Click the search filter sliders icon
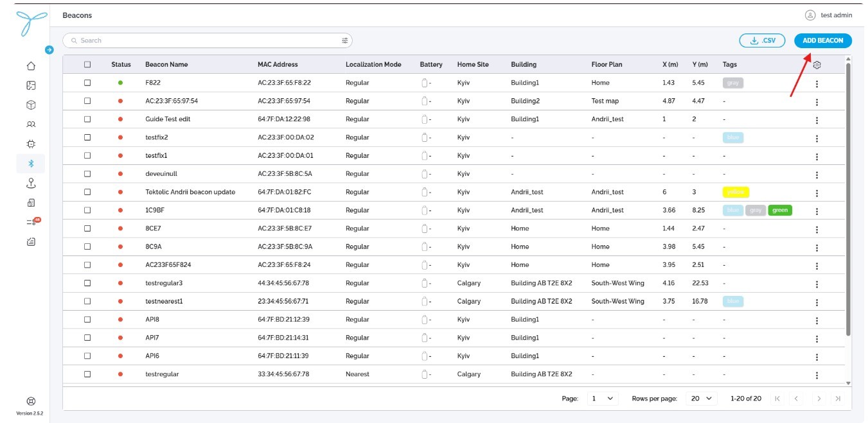Image resolution: width=868 pixels, height=423 pixels. coord(345,40)
